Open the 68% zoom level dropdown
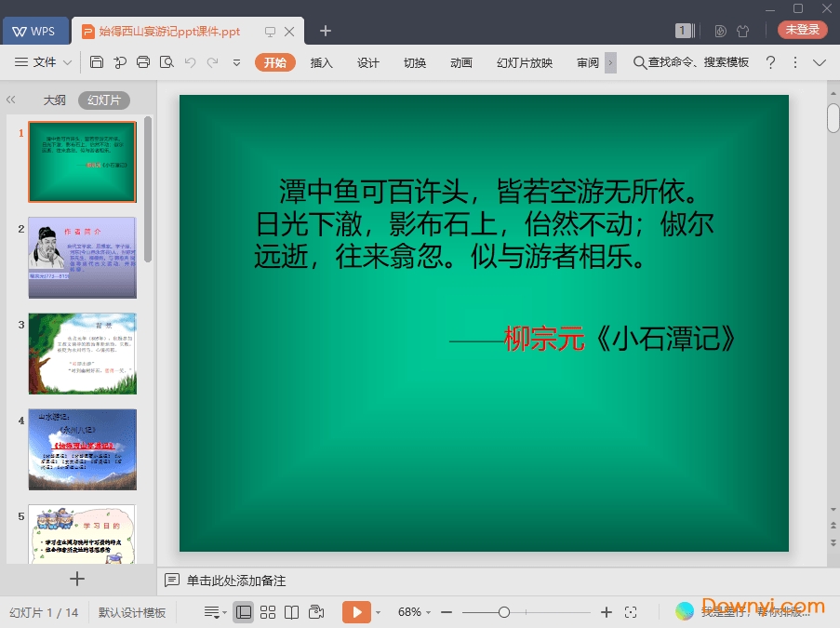Image resolution: width=840 pixels, height=628 pixels. (410, 611)
